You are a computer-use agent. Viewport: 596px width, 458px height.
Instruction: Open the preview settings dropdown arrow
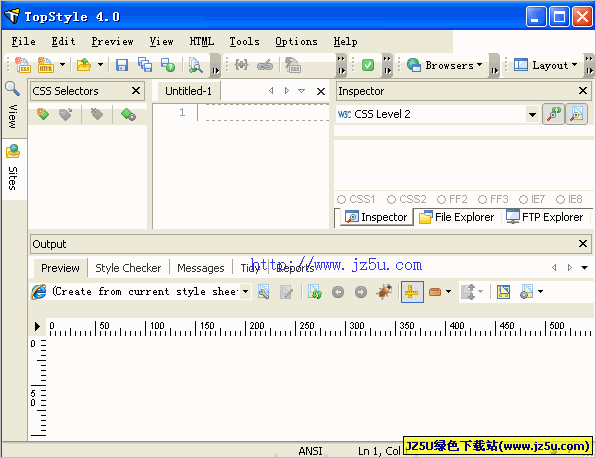pos(540,292)
